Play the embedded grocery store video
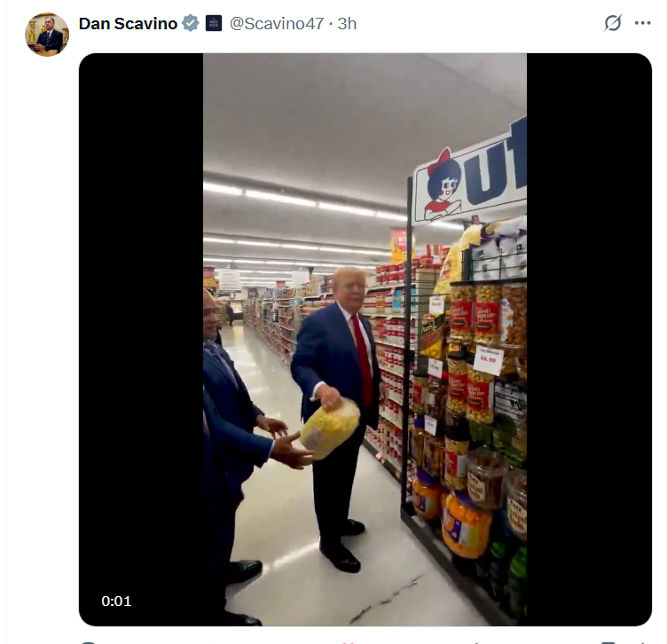The height and width of the screenshot is (644, 667). point(365,340)
